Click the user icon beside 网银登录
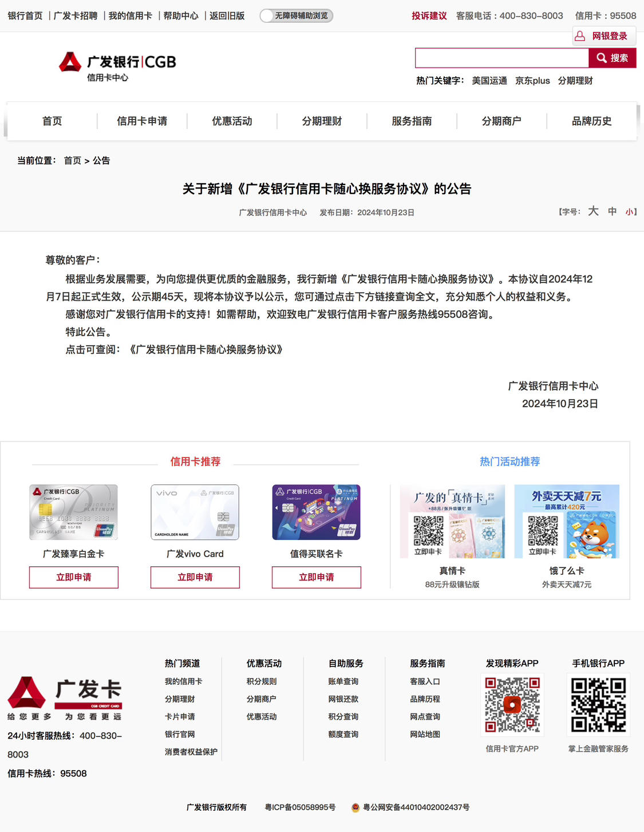The image size is (644, 832). click(x=580, y=36)
